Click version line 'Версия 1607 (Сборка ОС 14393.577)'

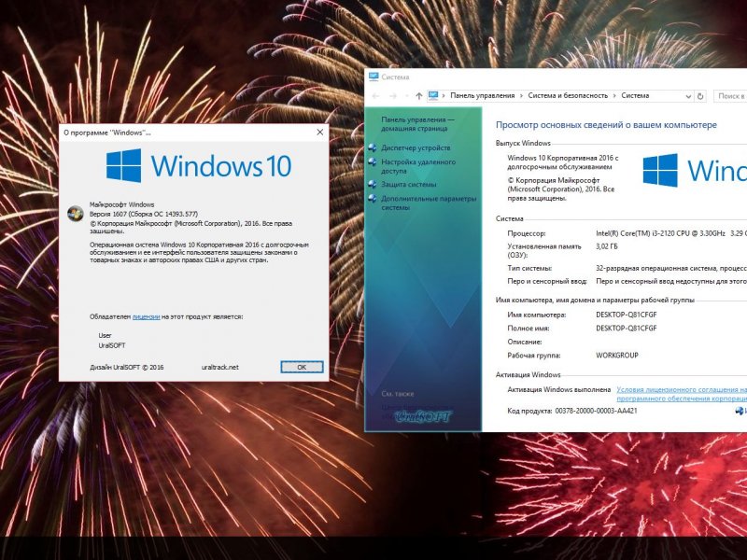pos(144,214)
